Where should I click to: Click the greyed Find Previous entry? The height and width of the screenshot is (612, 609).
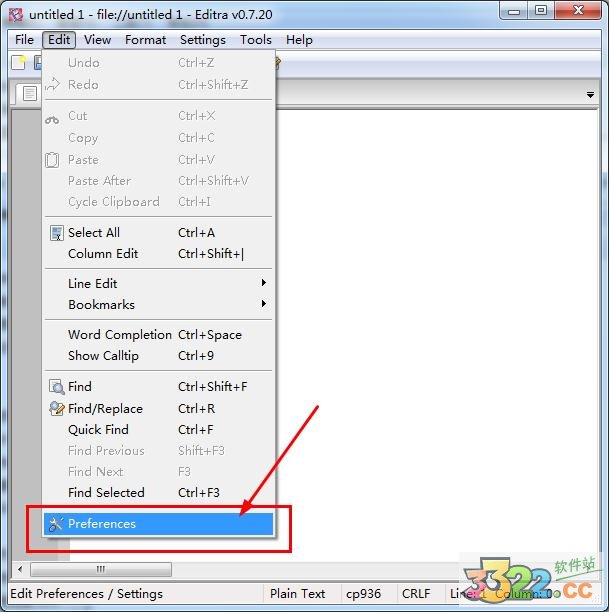158,451
